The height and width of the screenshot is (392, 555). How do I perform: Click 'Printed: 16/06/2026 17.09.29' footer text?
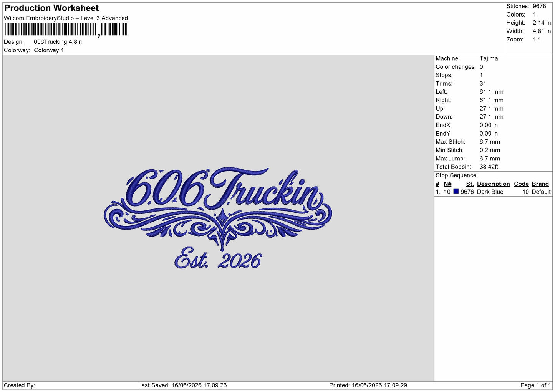[x=368, y=385]
